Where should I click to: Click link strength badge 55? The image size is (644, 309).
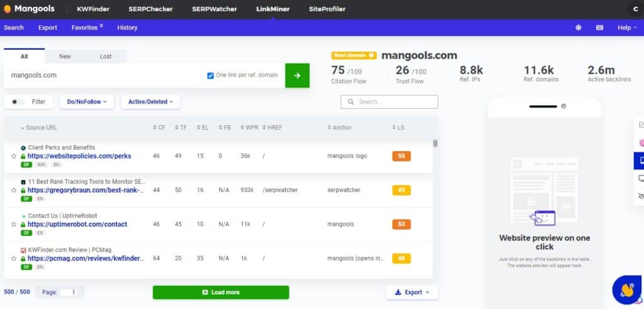401,156
